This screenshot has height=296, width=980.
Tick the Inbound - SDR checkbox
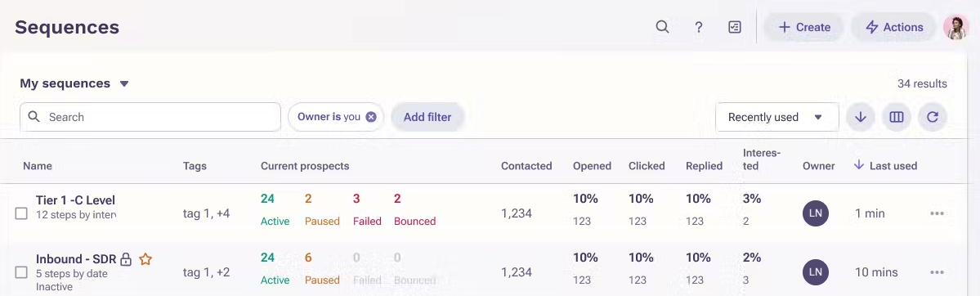tap(21, 272)
